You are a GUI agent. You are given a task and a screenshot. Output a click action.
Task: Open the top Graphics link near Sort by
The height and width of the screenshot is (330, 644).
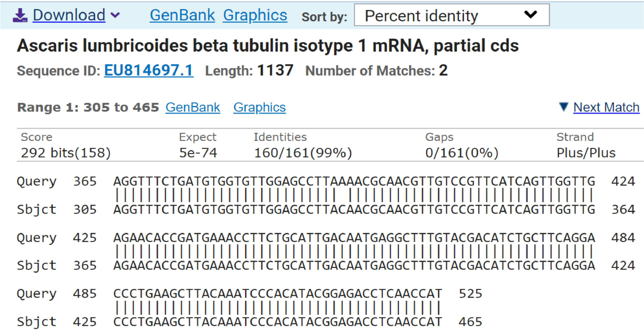point(255,15)
